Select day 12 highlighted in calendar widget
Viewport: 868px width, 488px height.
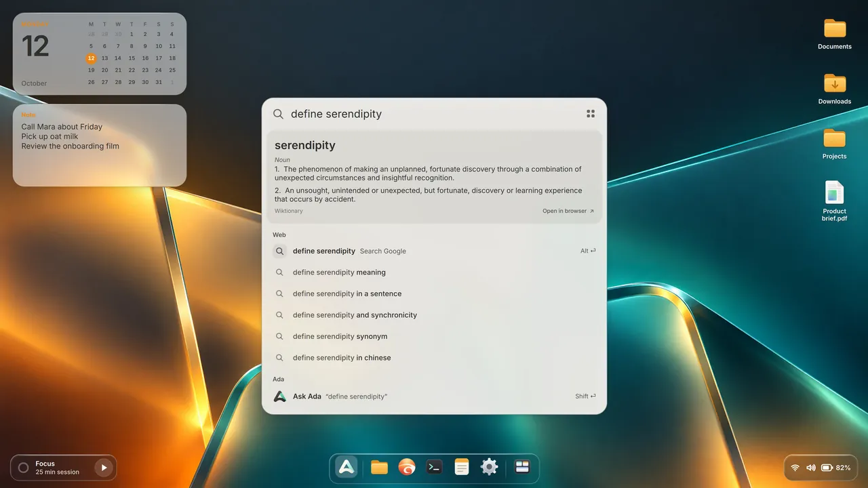(91, 58)
